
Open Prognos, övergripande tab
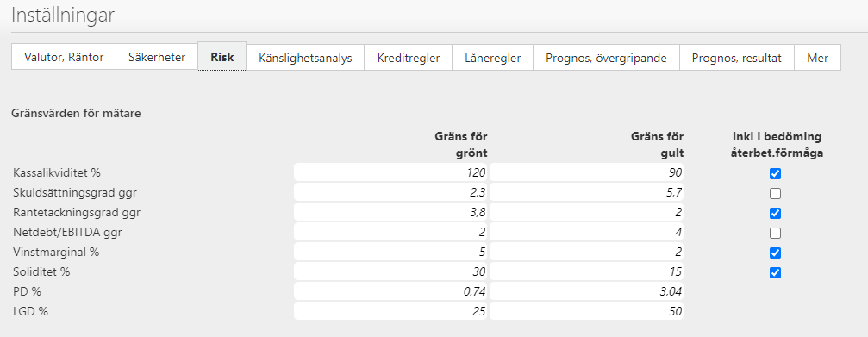coord(606,58)
